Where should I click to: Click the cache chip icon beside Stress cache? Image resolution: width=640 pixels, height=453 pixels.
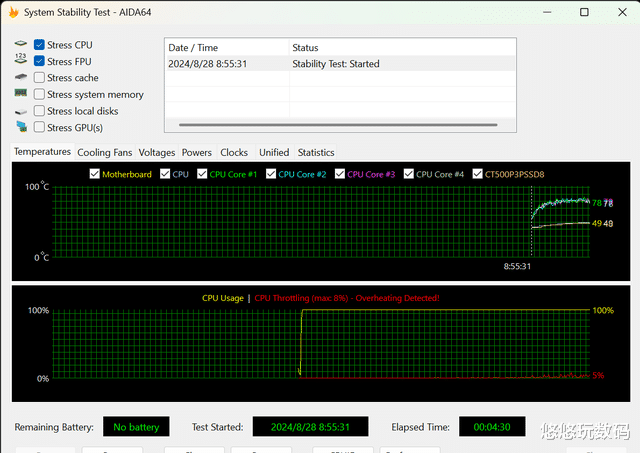(x=20, y=77)
